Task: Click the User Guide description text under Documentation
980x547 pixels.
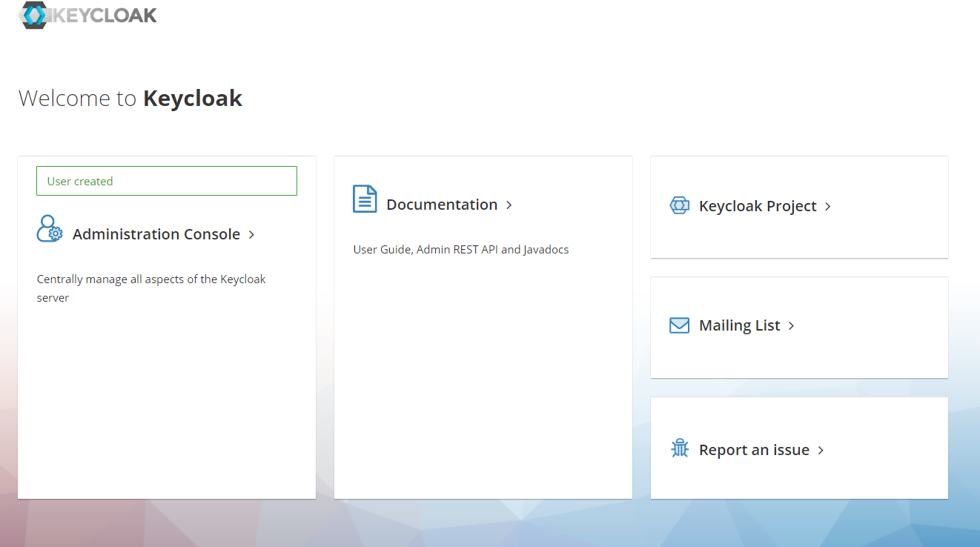Action: click(x=460, y=249)
